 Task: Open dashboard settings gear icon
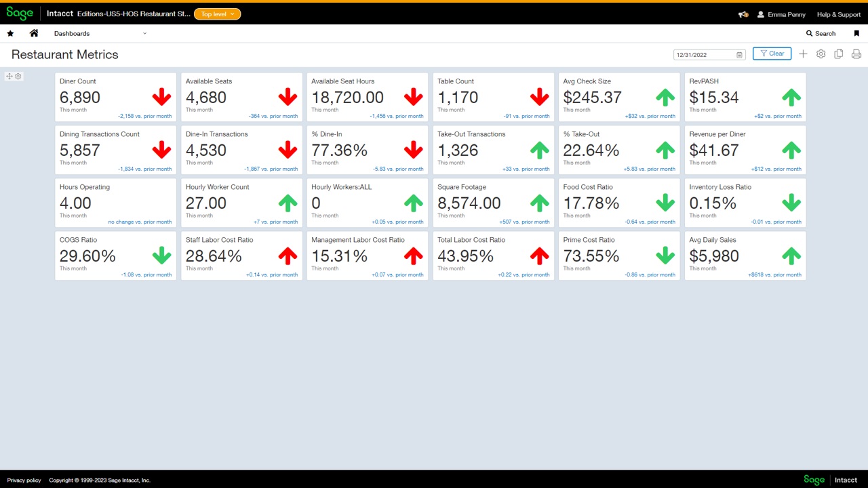click(821, 54)
